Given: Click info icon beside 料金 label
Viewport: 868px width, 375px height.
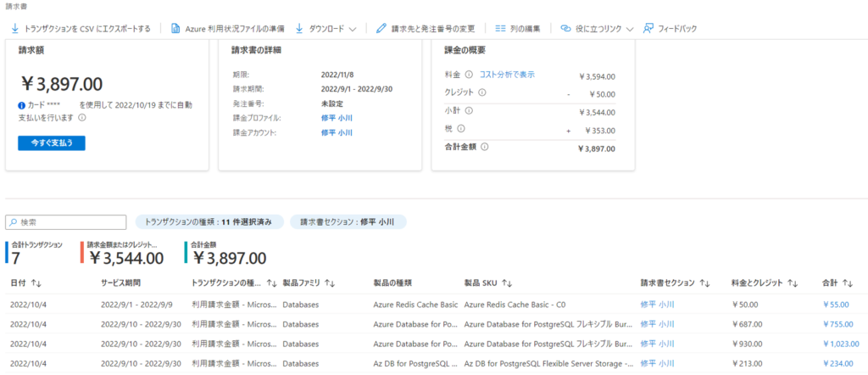Looking at the screenshot, I should click(x=469, y=75).
